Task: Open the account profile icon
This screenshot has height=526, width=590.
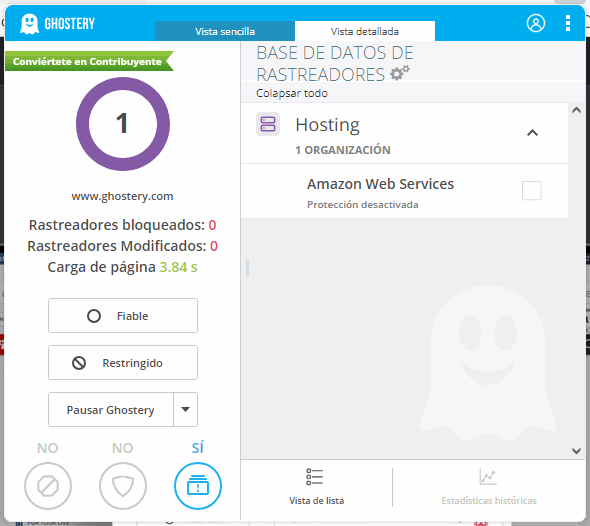Action: tap(535, 23)
